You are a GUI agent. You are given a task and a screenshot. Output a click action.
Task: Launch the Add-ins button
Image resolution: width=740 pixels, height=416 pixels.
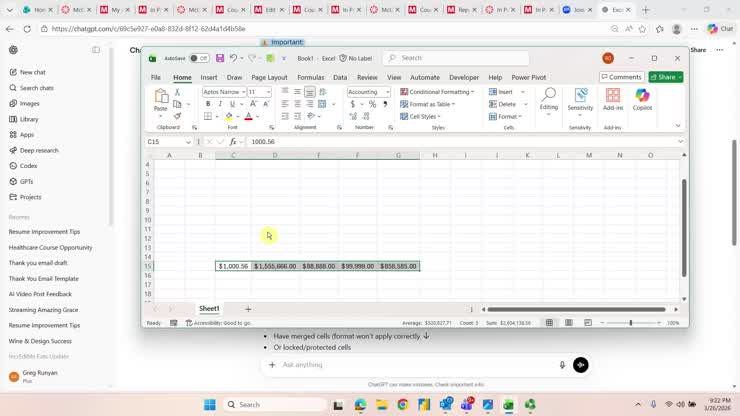(x=613, y=100)
